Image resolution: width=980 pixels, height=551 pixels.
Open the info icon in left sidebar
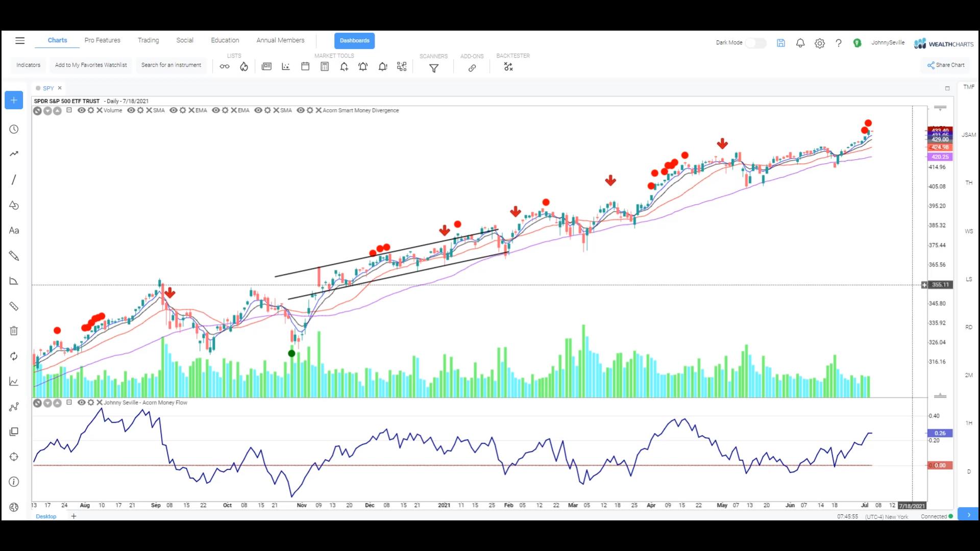pyautogui.click(x=14, y=482)
